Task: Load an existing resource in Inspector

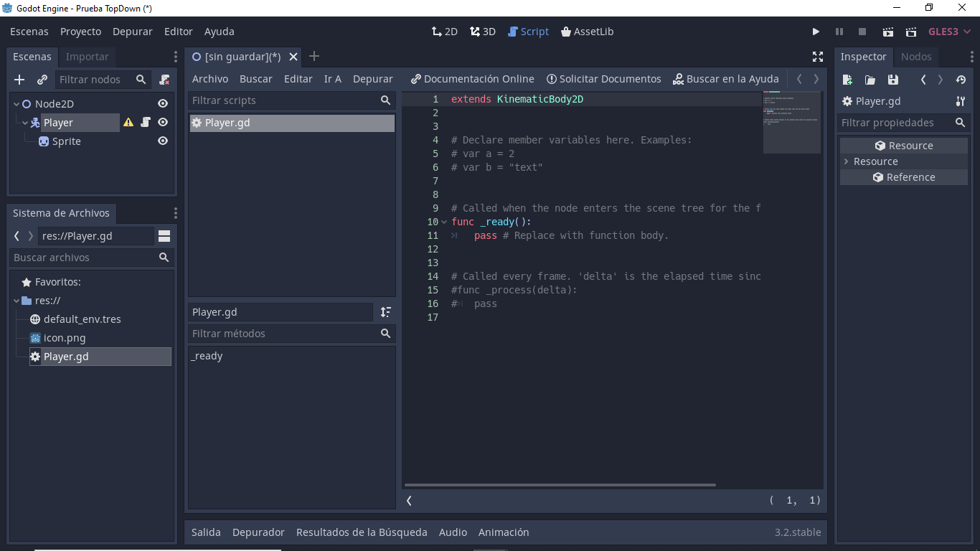Action: point(870,80)
